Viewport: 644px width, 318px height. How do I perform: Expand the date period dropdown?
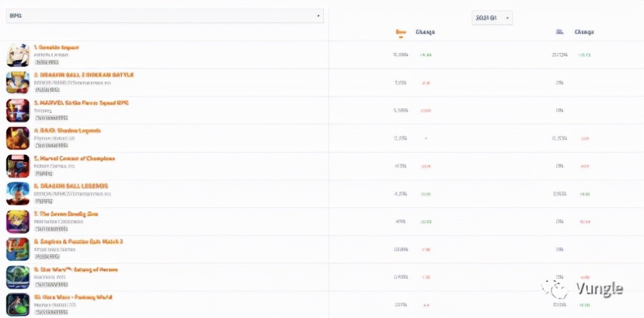click(492, 17)
